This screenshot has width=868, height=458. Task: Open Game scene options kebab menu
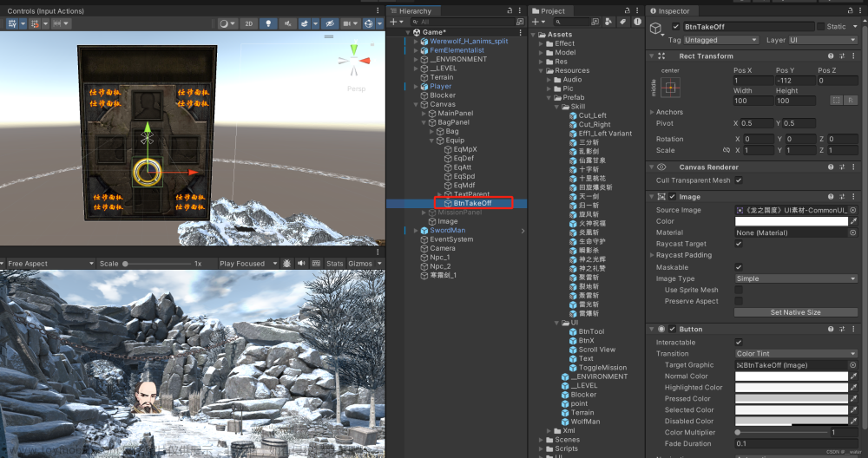[520, 32]
